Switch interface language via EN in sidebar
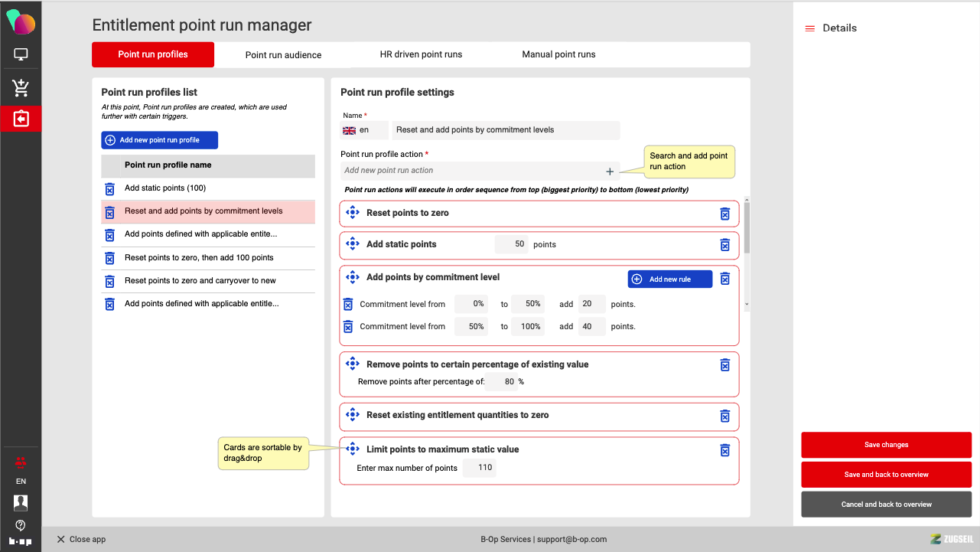 [x=21, y=482]
